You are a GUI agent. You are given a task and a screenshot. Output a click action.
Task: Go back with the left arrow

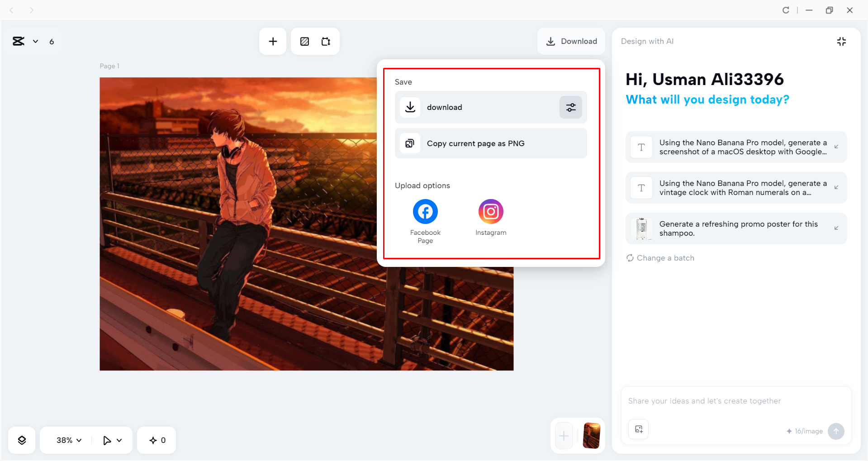(x=12, y=10)
